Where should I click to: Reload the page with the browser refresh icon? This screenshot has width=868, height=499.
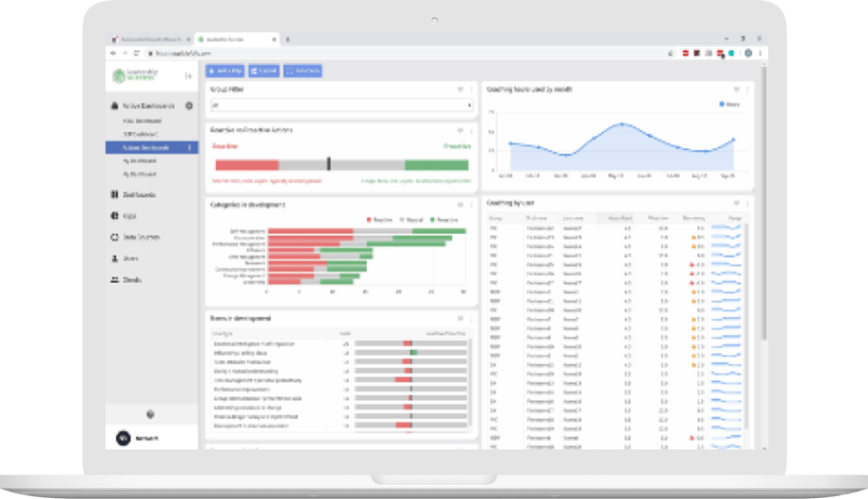tap(136, 53)
